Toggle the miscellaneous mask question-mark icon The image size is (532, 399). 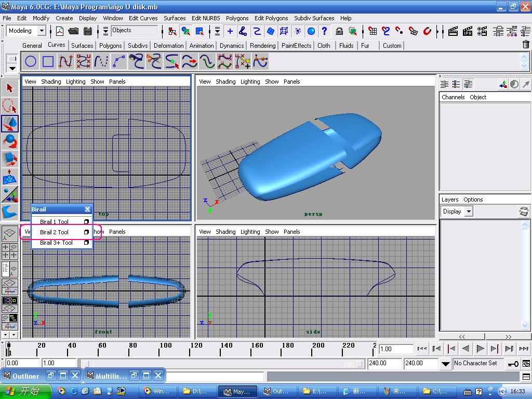(325, 31)
